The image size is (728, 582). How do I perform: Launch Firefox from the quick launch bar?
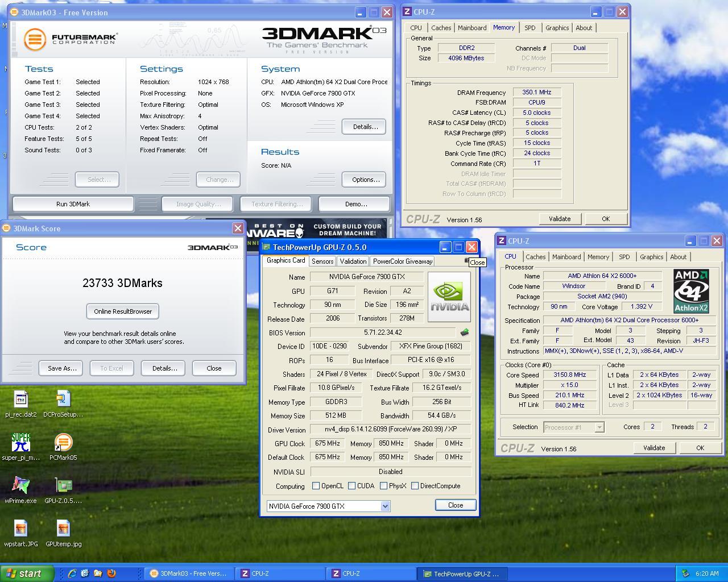pyautogui.click(x=111, y=573)
